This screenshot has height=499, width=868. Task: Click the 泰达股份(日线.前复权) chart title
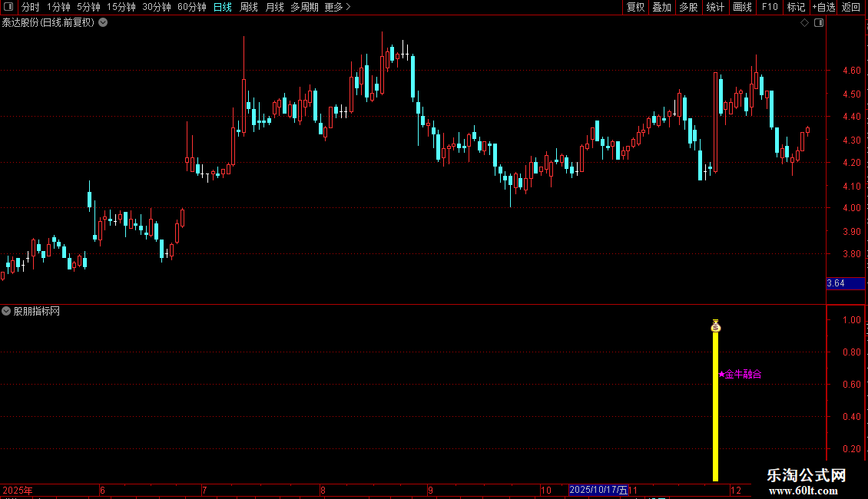tap(48, 23)
